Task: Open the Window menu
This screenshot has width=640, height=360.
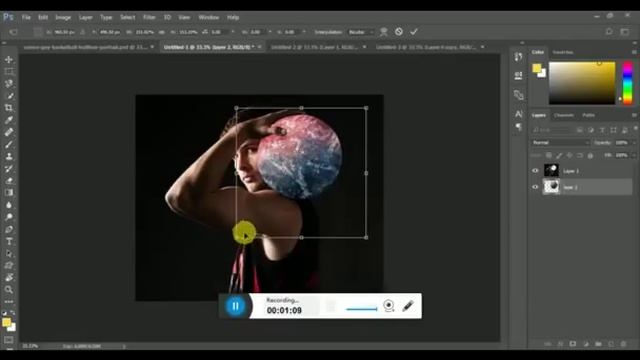Action: click(x=209, y=18)
